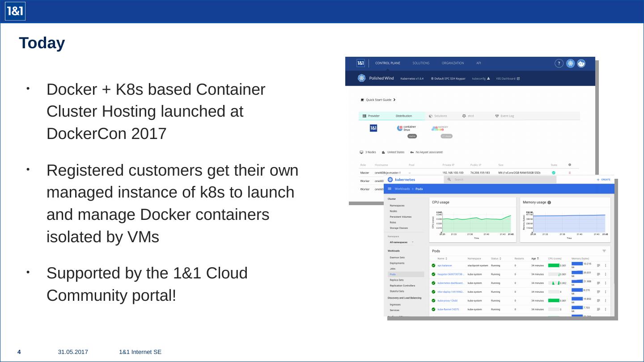Open the kube-proxy-12k68 pod link
The width and height of the screenshot is (644, 362).
coord(447,300)
